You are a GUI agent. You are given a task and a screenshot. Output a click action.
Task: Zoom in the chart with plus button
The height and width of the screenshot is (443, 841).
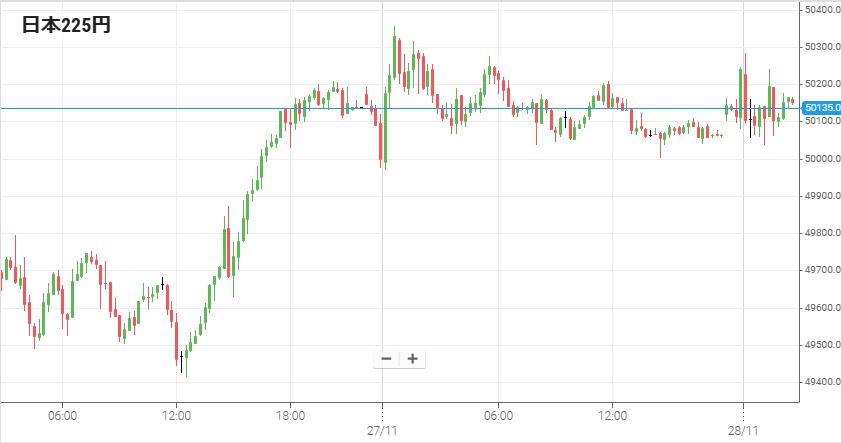pyautogui.click(x=412, y=359)
